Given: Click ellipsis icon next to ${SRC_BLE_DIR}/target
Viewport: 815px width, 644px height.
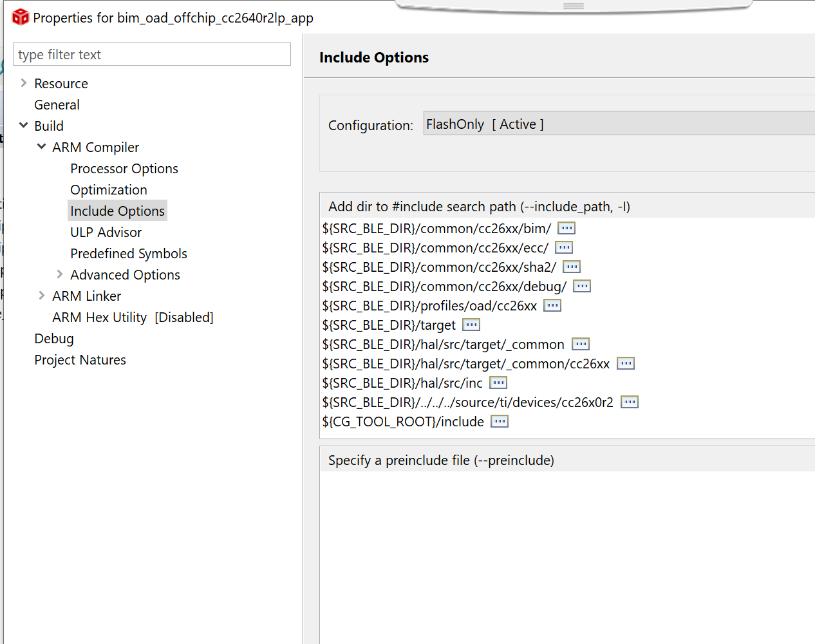Looking at the screenshot, I should [x=471, y=325].
